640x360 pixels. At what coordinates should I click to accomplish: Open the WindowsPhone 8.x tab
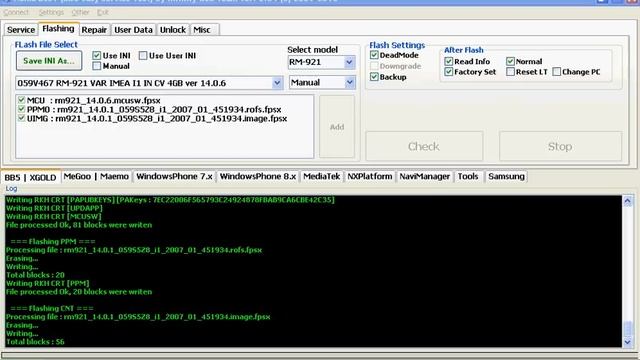click(258, 176)
